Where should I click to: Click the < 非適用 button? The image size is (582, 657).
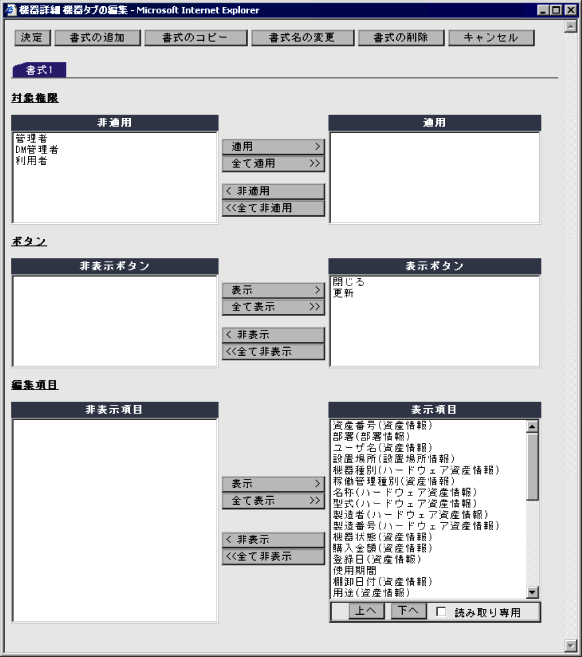pos(273,191)
